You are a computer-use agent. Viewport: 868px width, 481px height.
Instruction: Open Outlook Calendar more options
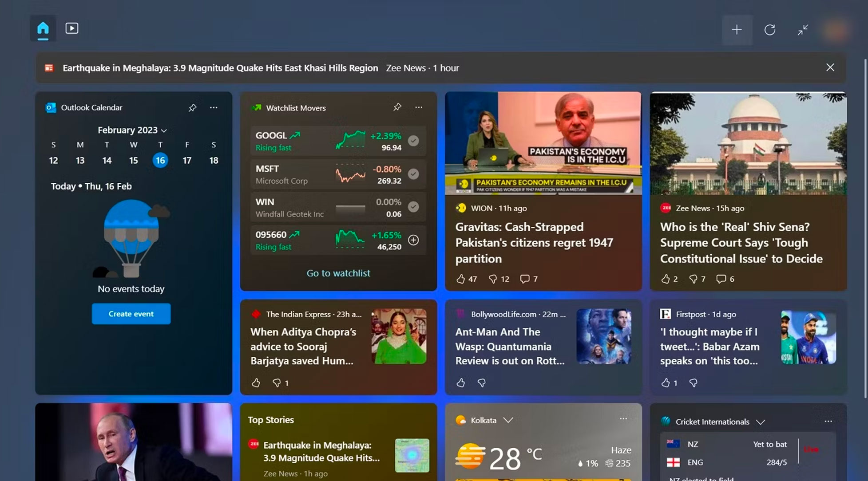[214, 108]
